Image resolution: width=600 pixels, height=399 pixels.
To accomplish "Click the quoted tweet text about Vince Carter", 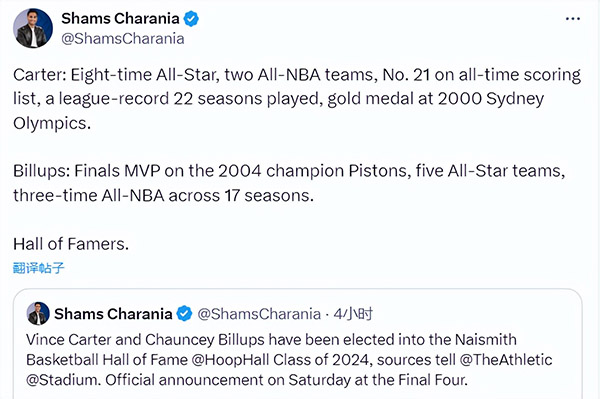I will click(x=289, y=360).
